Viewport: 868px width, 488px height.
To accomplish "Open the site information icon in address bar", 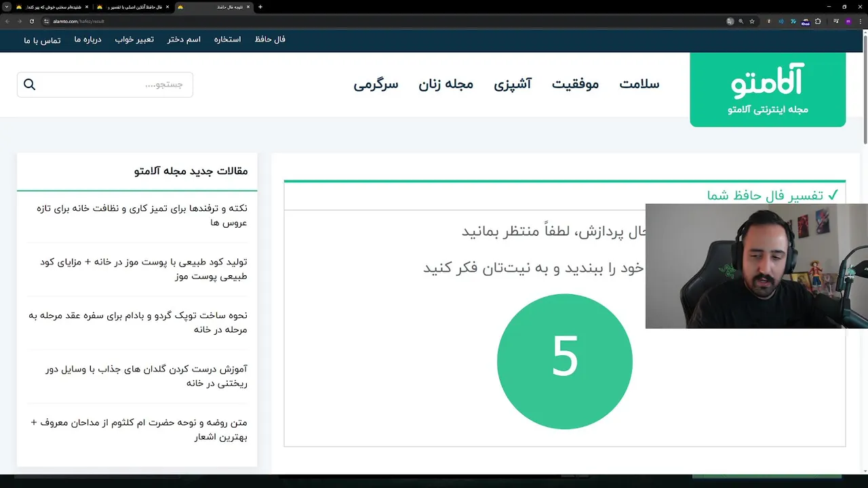I will click(x=46, y=21).
